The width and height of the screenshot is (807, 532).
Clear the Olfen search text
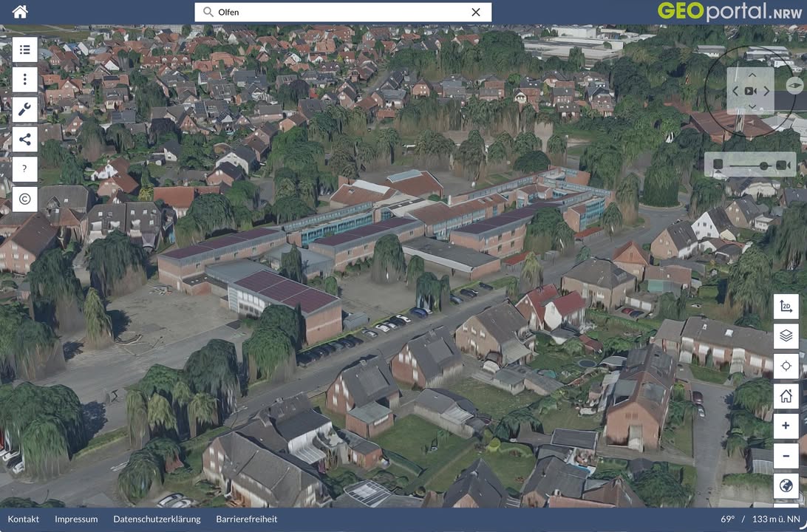tap(476, 12)
